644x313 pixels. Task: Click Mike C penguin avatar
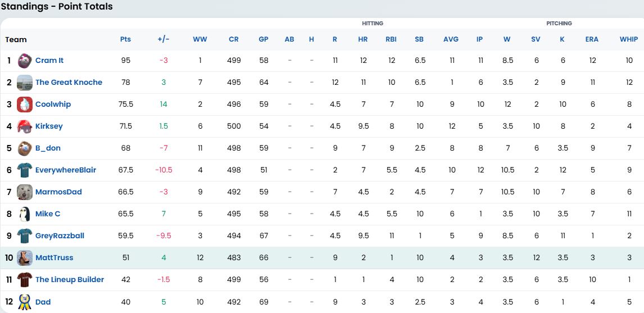click(25, 214)
